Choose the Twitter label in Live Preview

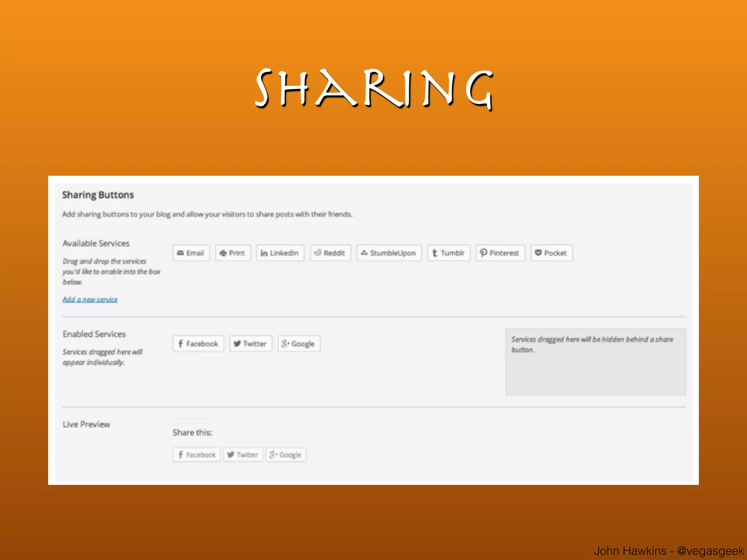(247, 455)
